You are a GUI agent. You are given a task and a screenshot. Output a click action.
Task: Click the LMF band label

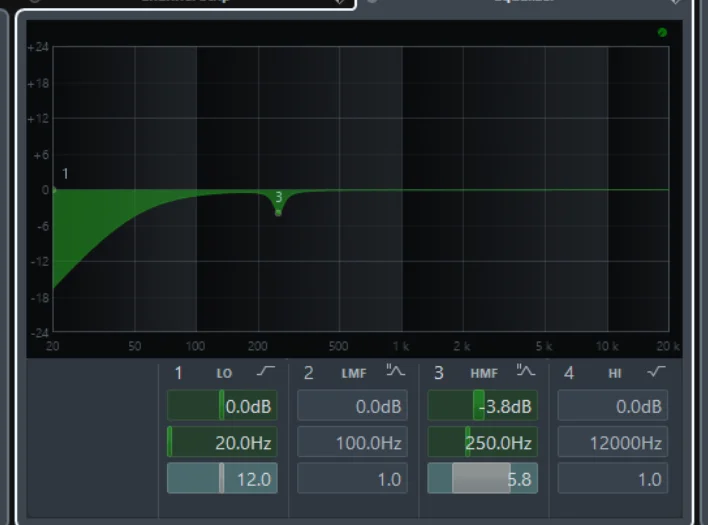tap(354, 373)
